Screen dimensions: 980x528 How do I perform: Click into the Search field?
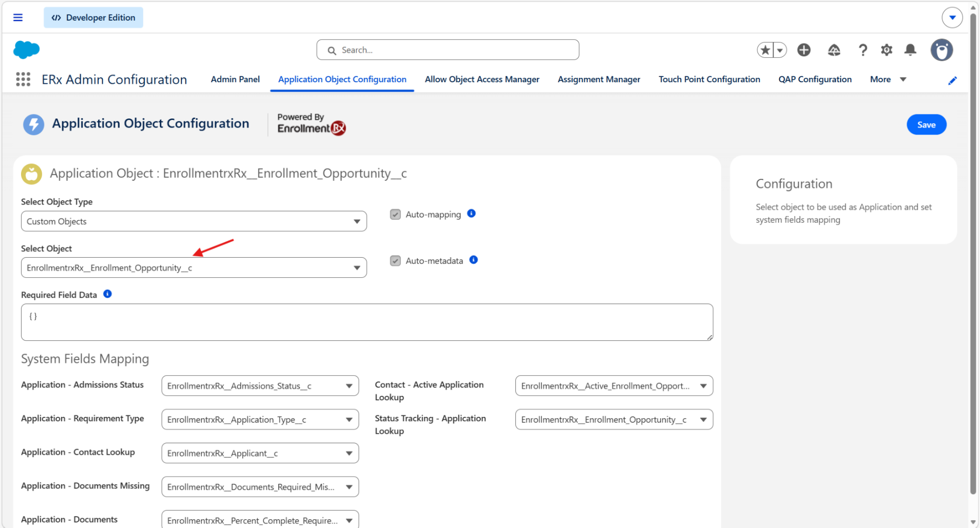tap(448, 50)
